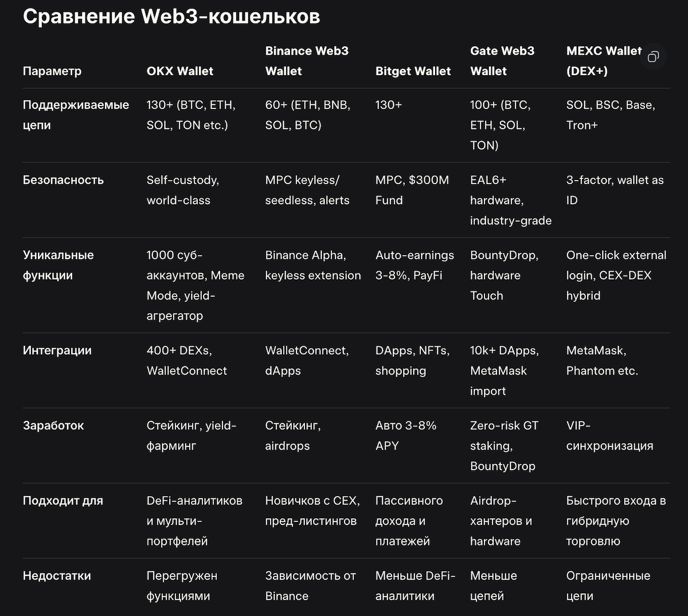Click the 'Airdrop-хантеров и hardware' cell
This screenshot has height=616, width=688.
click(501, 521)
